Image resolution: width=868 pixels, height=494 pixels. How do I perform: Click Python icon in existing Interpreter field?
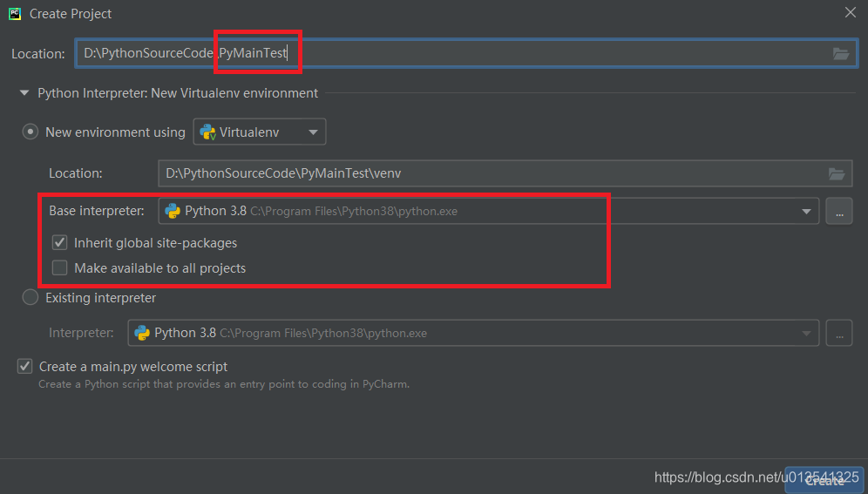coord(142,333)
